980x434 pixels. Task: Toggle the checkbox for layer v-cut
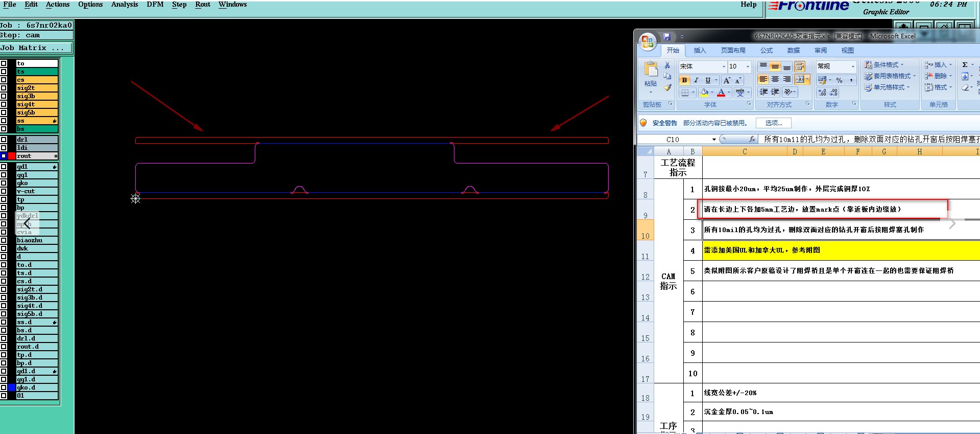pos(4,191)
